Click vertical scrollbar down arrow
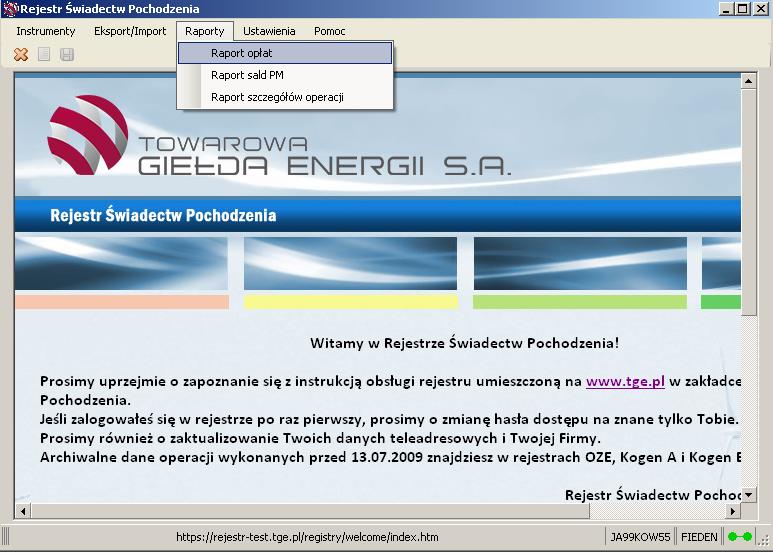 [748, 495]
